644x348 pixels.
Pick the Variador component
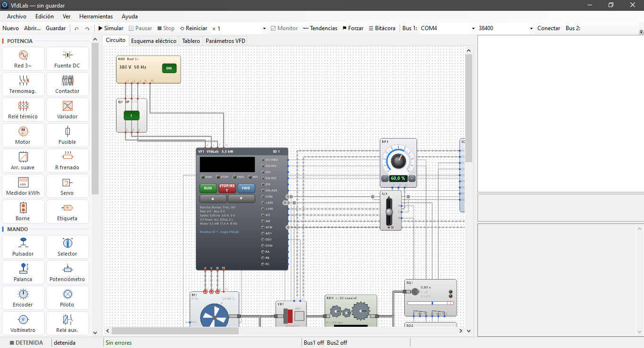pyautogui.click(x=67, y=109)
